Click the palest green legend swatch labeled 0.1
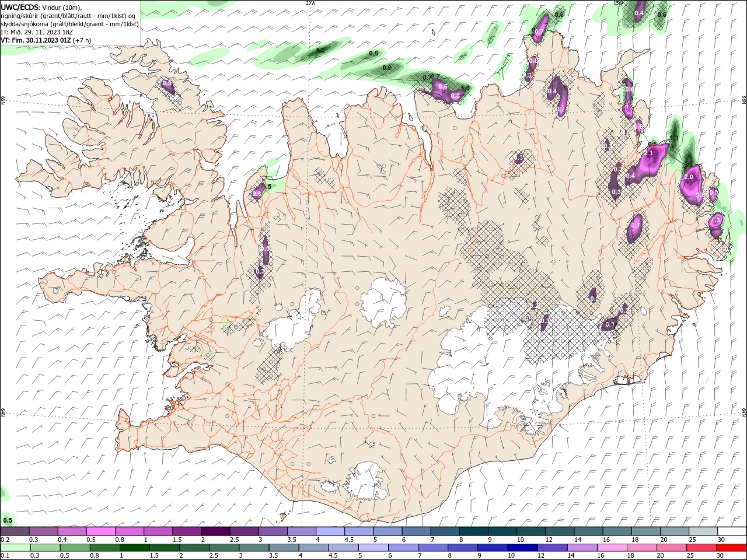This screenshot has width=747, height=560. coord(16,548)
